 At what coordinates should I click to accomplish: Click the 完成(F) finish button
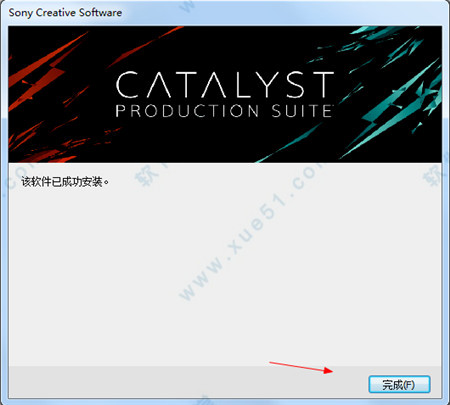pos(399,385)
